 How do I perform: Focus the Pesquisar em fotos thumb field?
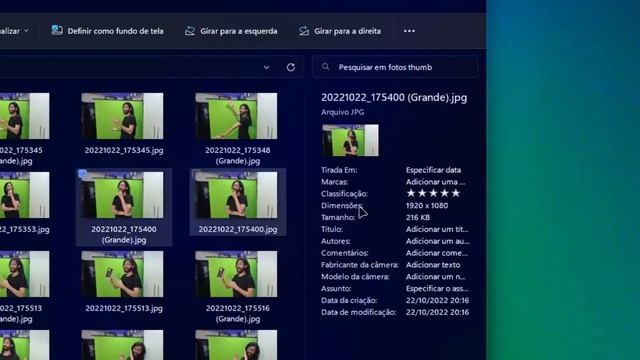tap(395, 67)
